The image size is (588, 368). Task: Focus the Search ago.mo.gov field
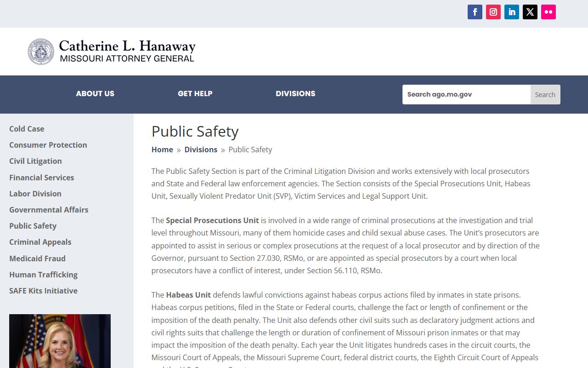(466, 94)
